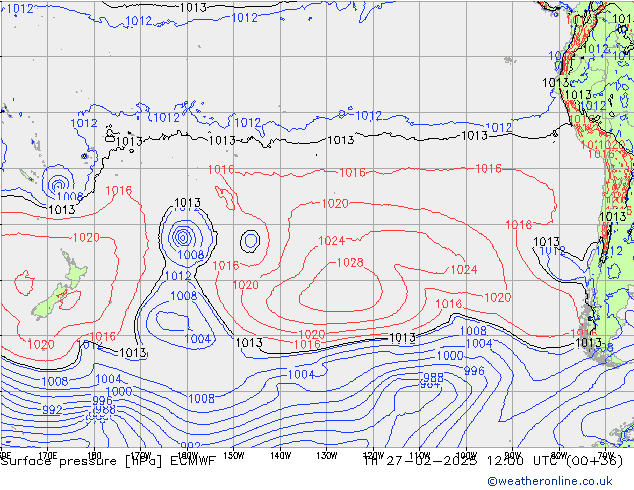Screen dimensions: 634x490
Task: Click the 140W longitude label
Action: point(280,456)
